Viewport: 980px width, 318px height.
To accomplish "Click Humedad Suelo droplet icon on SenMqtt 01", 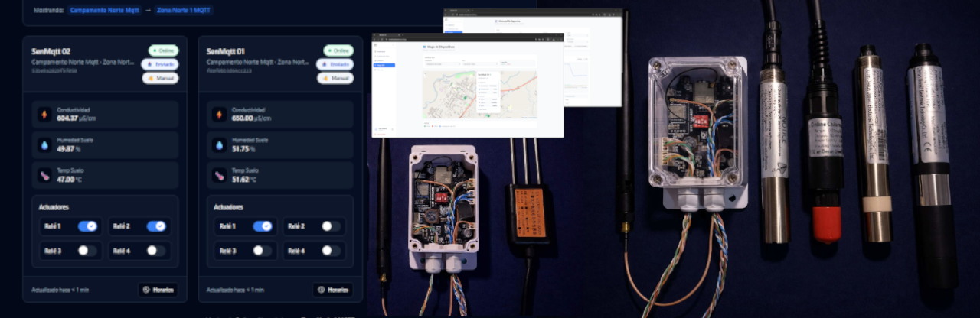I will point(219,144).
